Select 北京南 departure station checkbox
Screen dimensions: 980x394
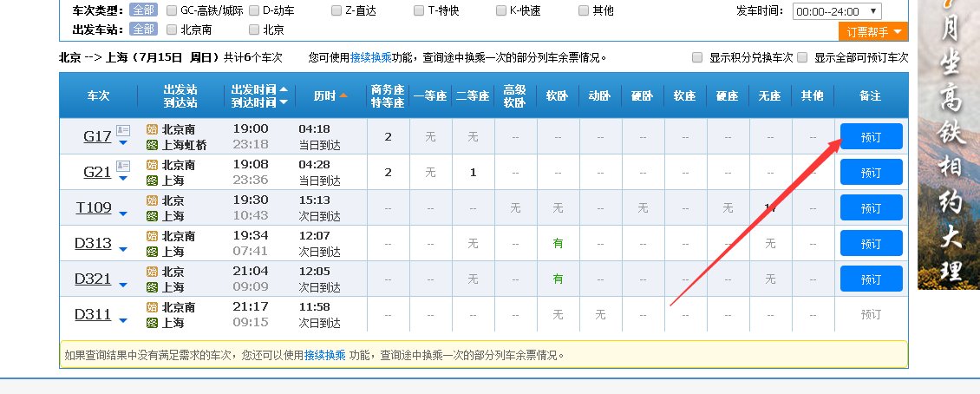click(x=172, y=30)
